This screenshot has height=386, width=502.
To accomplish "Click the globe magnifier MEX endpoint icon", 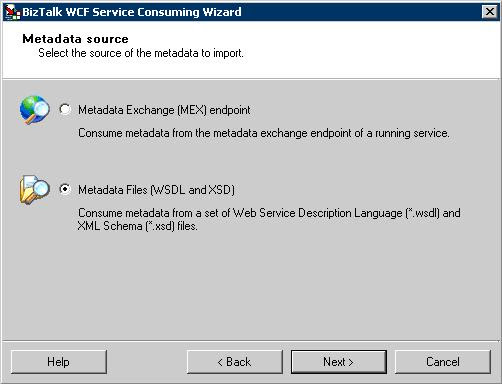I will pyautogui.click(x=34, y=110).
